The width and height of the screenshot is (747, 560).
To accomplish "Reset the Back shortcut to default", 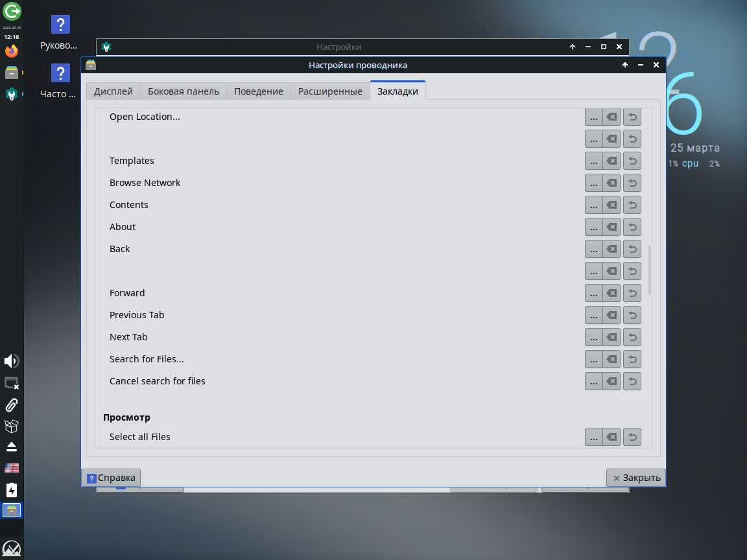I will 632,249.
